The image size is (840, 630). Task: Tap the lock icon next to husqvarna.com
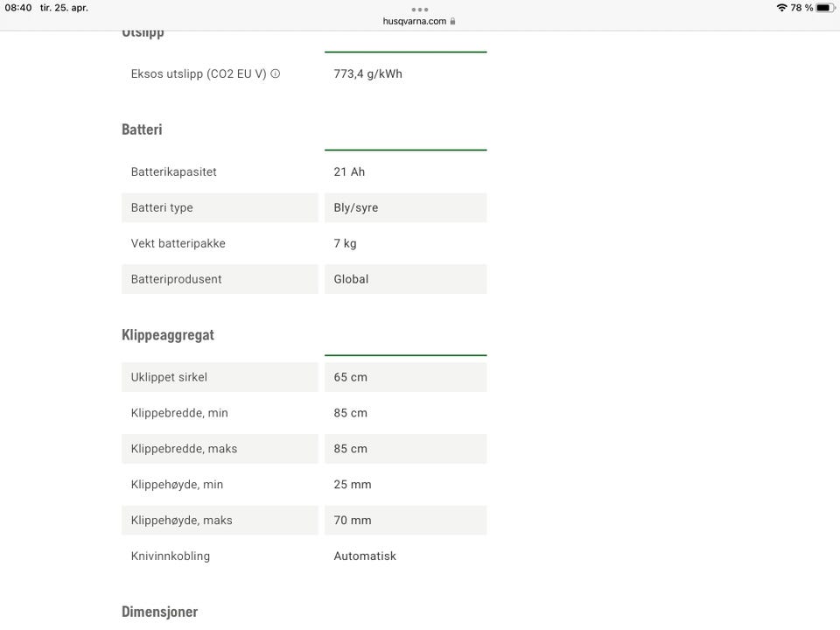452,21
